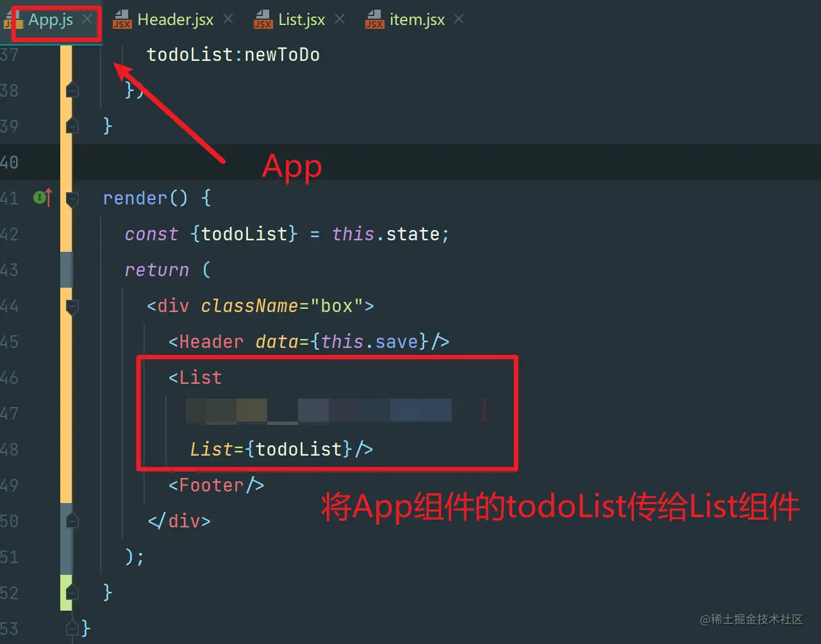This screenshot has height=644, width=821.
Task: Click fold end marker on line 38
Action: (72, 89)
